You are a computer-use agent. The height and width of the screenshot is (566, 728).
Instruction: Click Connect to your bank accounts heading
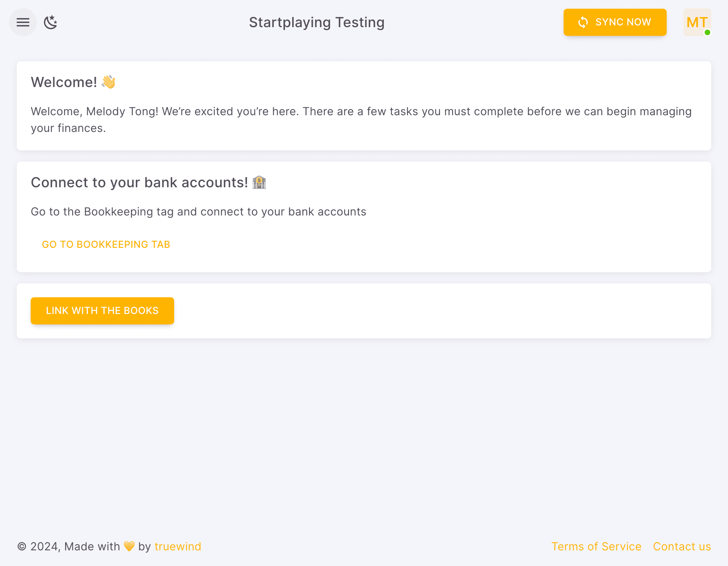[139, 183]
